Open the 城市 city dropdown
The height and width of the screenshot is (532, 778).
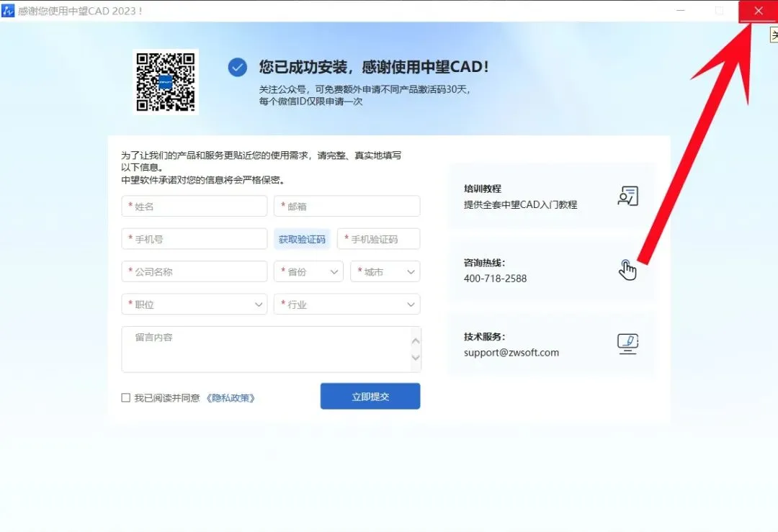click(385, 271)
